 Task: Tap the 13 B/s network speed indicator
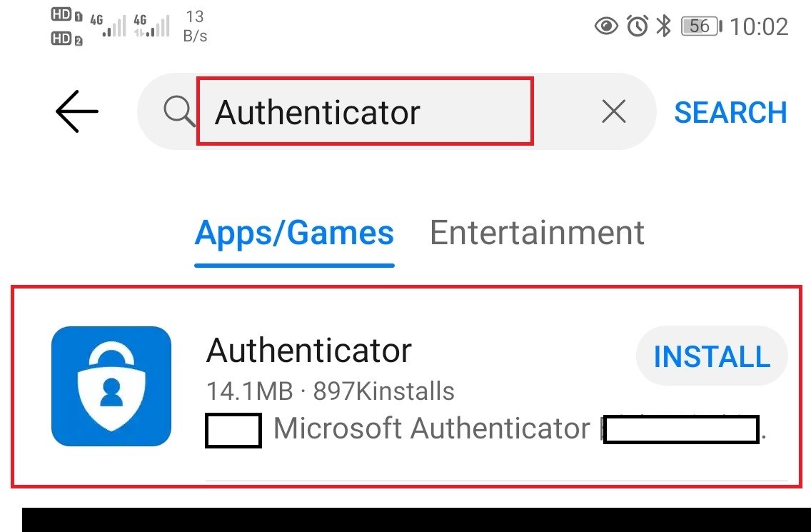[195, 26]
